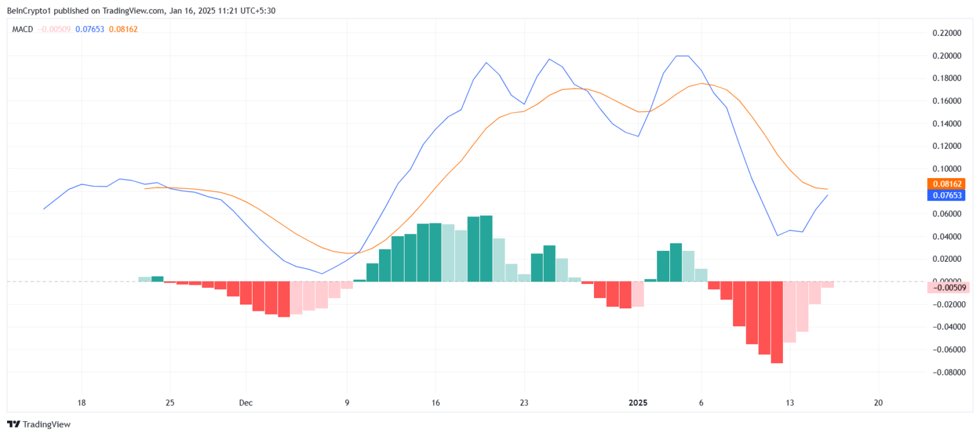The image size is (980, 436).
Task: Click the deepest red histogram bar near Jan 12
Action: (x=776, y=322)
